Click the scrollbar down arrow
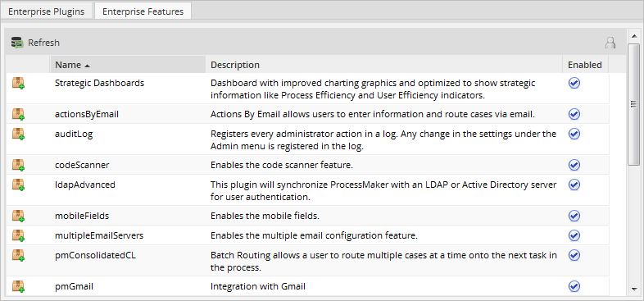The width and height of the screenshot is (644, 301). (x=633, y=289)
